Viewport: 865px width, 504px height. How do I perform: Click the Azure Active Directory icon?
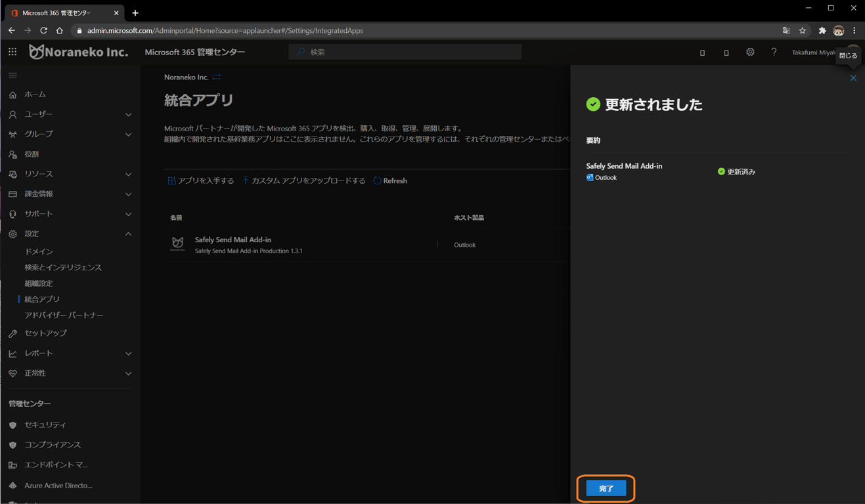(x=12, y=486)
